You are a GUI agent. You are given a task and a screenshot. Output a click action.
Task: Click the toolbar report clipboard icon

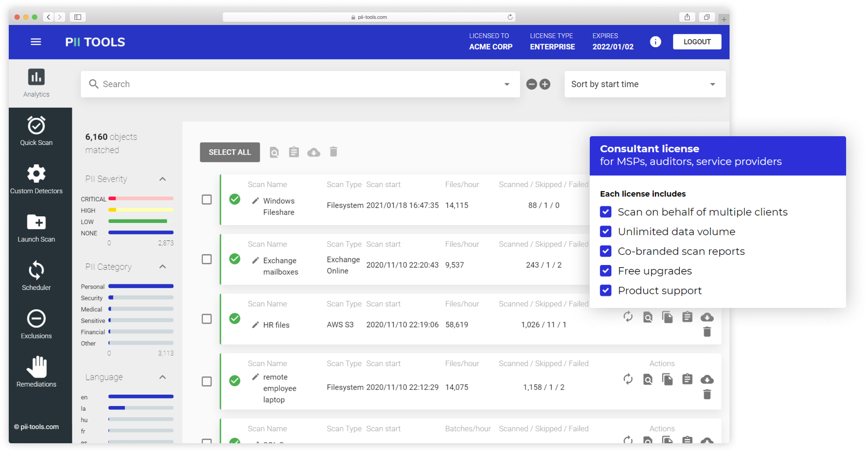294,152
